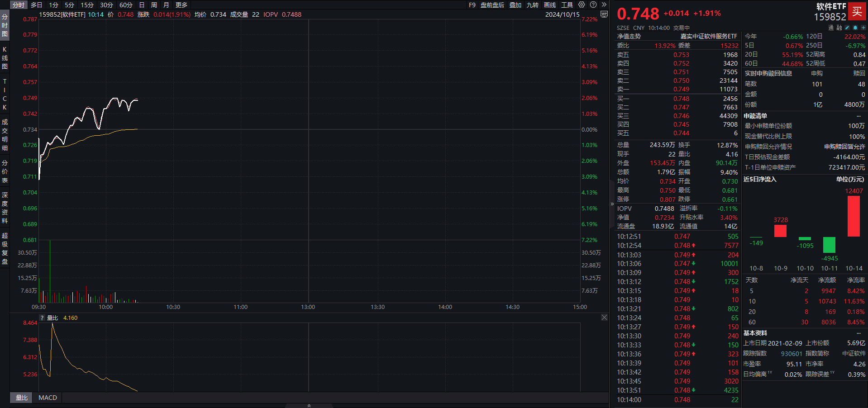Expand bottom panel with double up chevron
The width and height of the screenshot is (868, 408).
[x=309, y=406]
